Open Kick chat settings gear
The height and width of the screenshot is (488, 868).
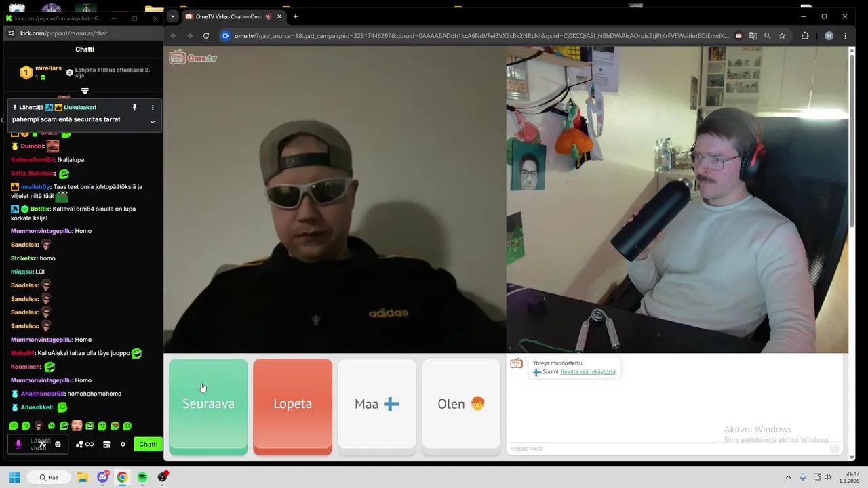tap(123, 445)
